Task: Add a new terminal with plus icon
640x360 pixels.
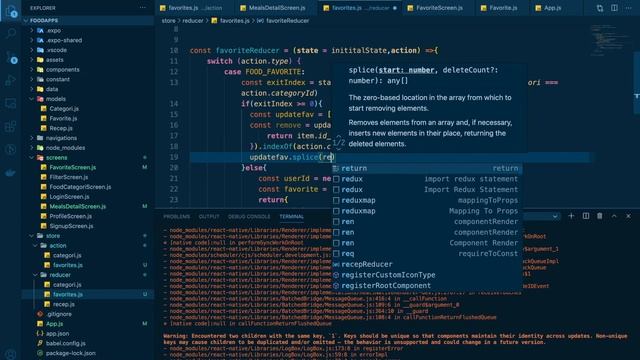Action: [x=571, y=216]
